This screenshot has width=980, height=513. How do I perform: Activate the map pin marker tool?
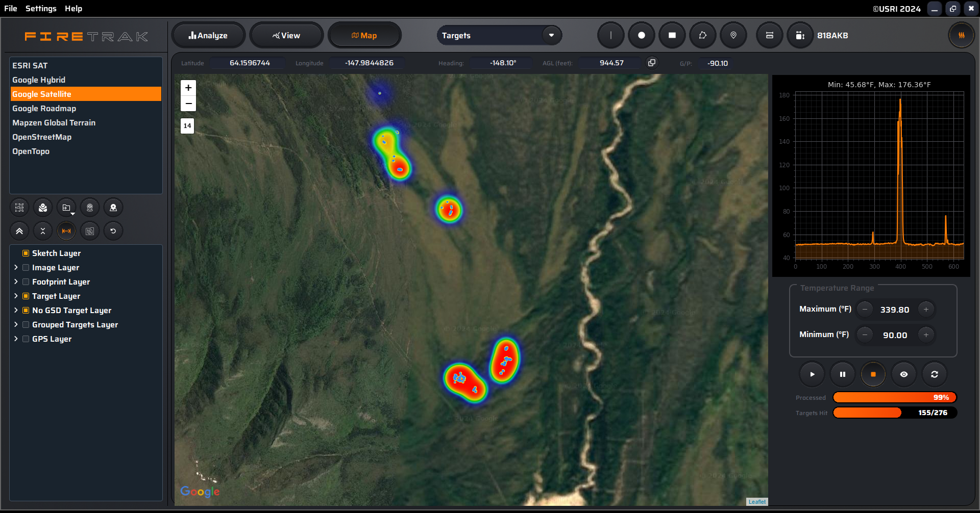pyautogui.click(x=733, y=36)
